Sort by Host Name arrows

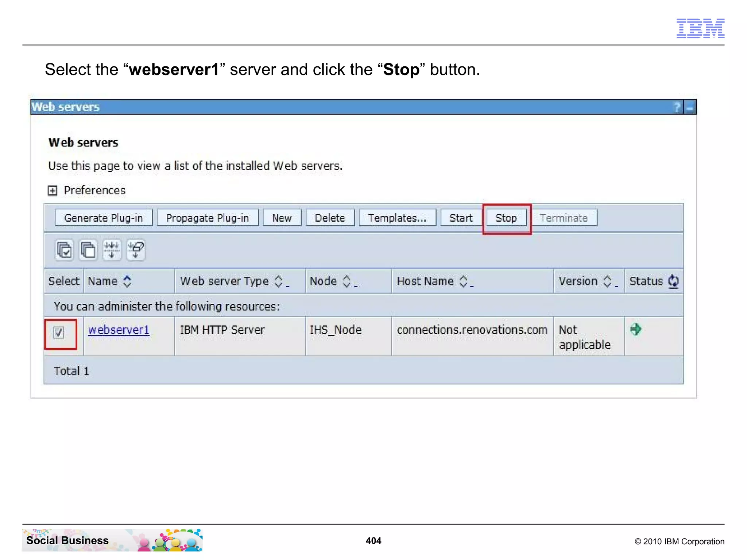(463, 281)
